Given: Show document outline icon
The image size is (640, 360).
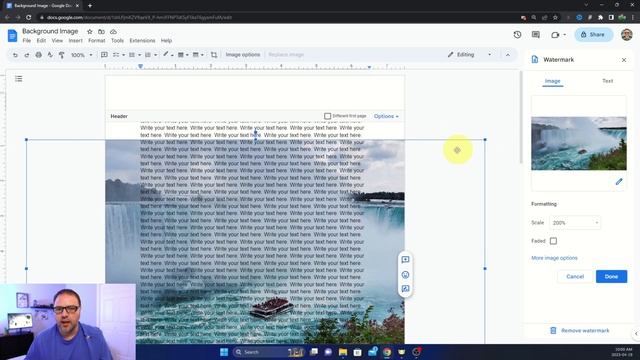Looking at the screenshot, I should [19, 79].
